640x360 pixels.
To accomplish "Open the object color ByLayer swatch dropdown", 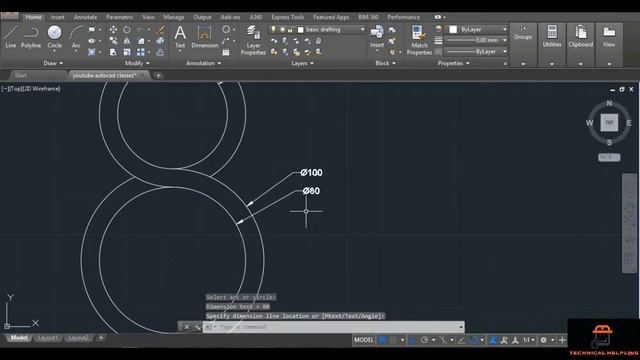I will click(x=476, y=29).
